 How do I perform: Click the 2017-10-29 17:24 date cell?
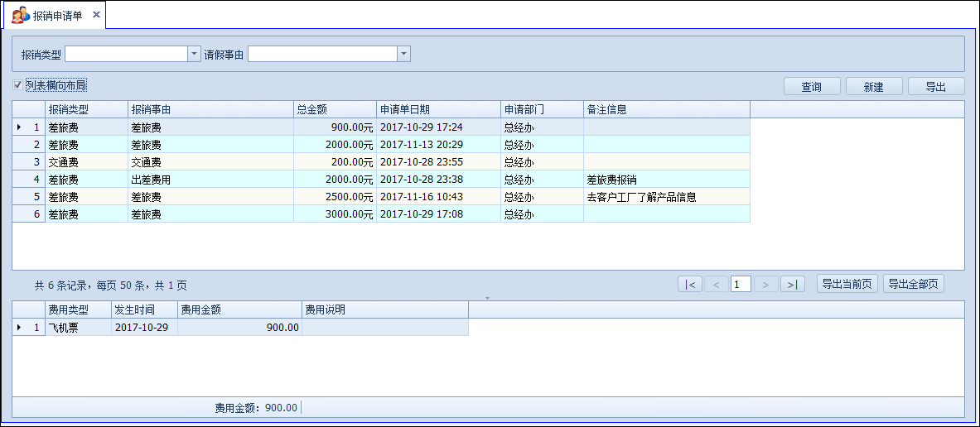438,127
